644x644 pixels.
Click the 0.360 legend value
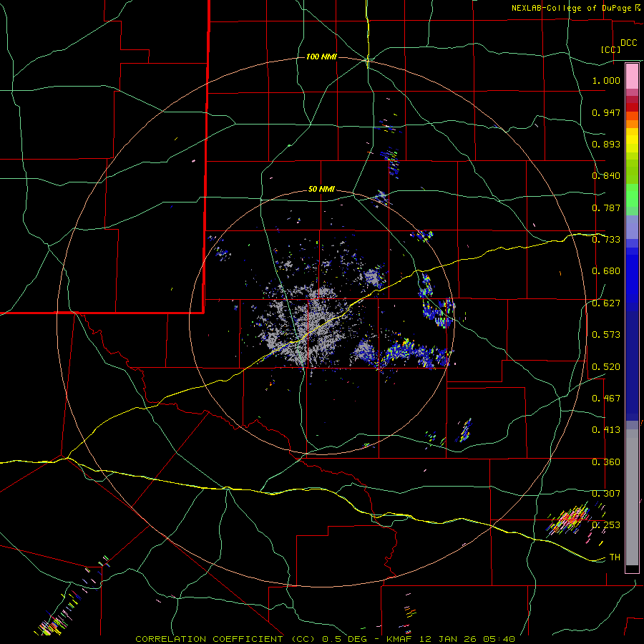point(606,462)
